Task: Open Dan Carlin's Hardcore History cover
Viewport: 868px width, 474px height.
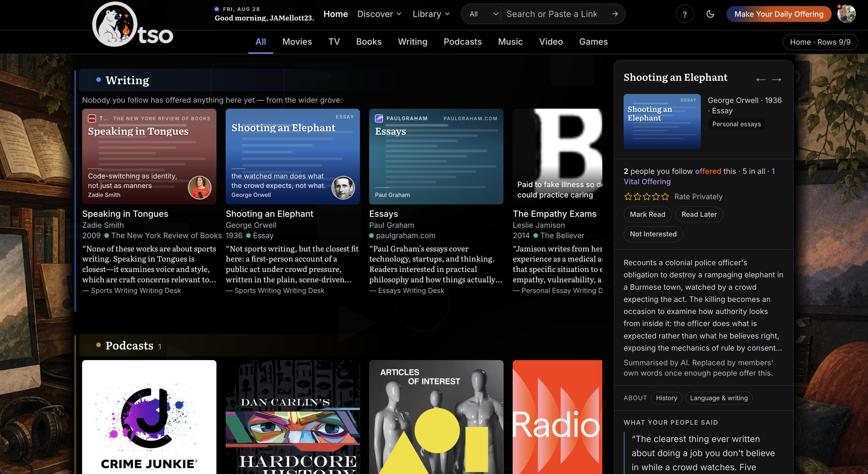Action: point(293,417)
